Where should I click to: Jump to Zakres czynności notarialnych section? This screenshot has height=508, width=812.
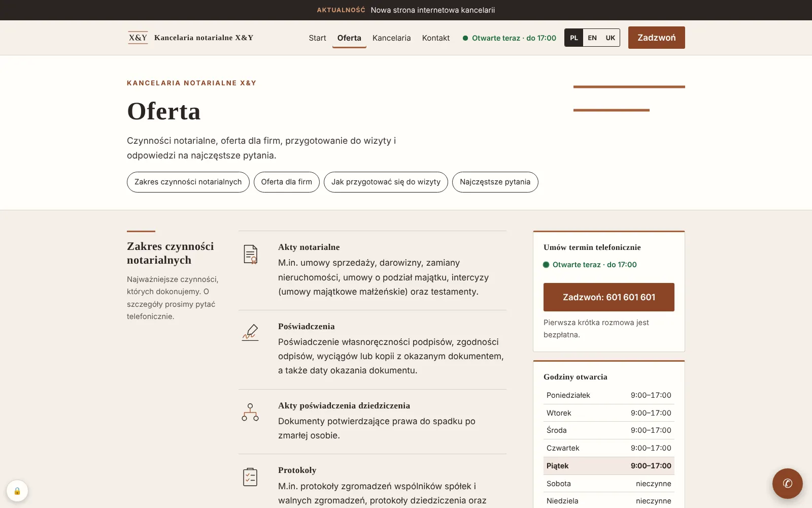188,182
